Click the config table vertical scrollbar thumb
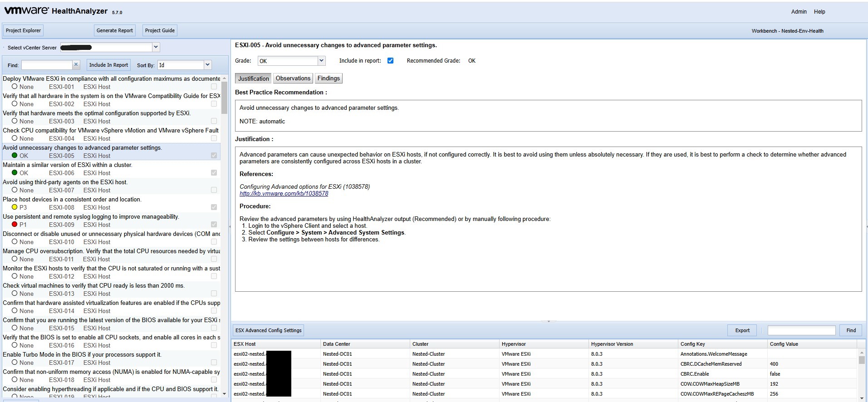 pos(862,360)
